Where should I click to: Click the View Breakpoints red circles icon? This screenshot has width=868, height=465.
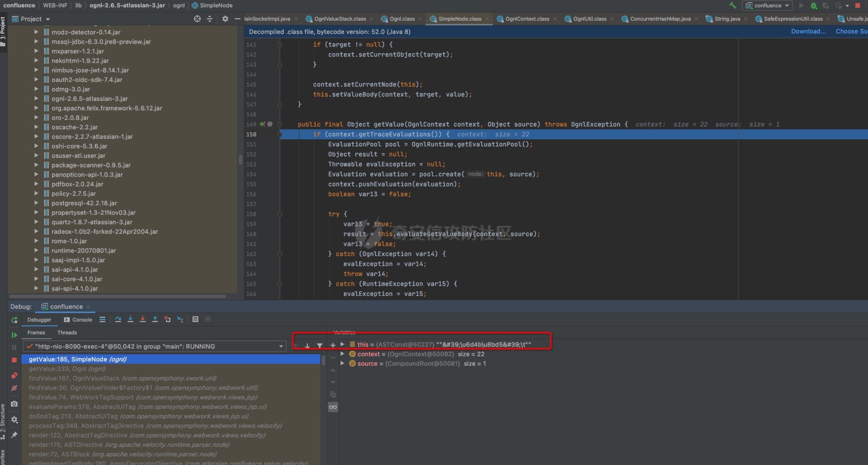(x=14, y=375)
